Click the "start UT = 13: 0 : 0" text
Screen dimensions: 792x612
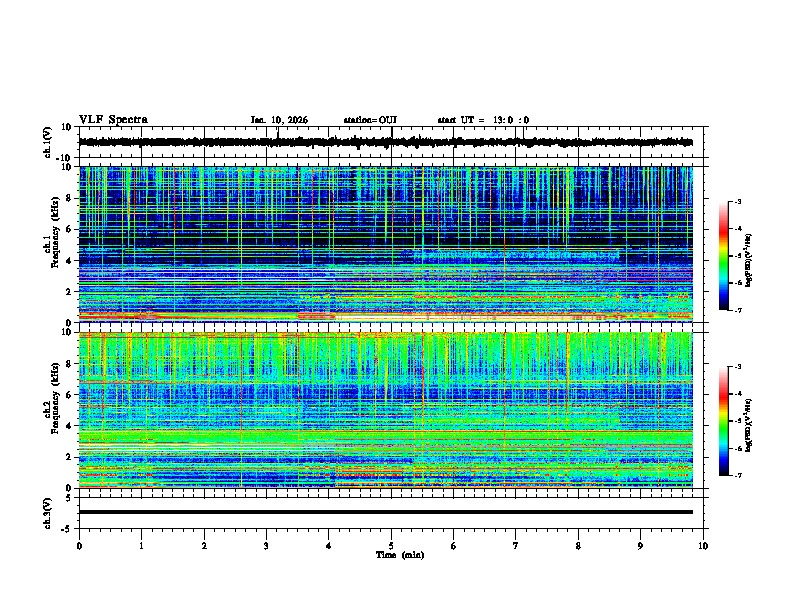[483, 120]
